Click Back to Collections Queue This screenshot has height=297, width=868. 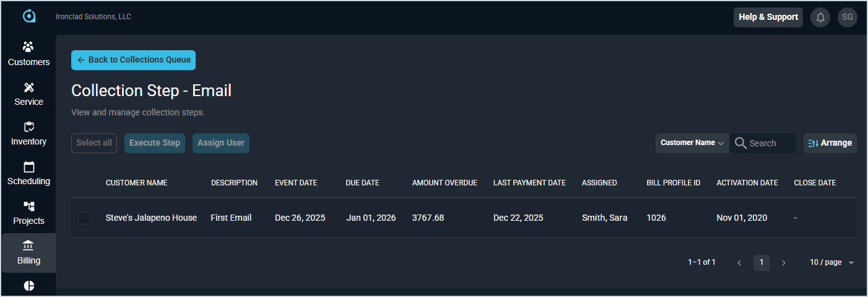click(x=133, y=60)
